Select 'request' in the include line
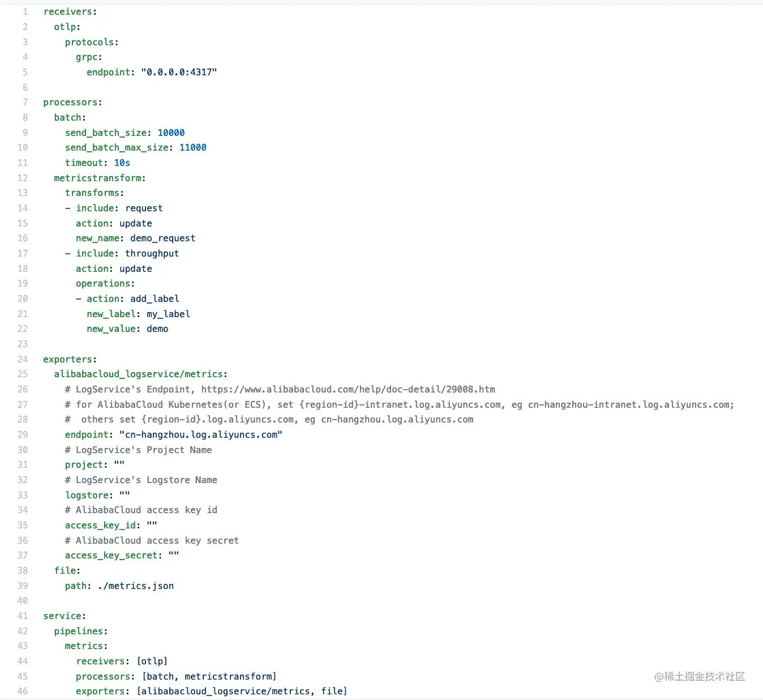Image resolution: width=763 pixels, height=700 pixels. (x=144, y=208)
